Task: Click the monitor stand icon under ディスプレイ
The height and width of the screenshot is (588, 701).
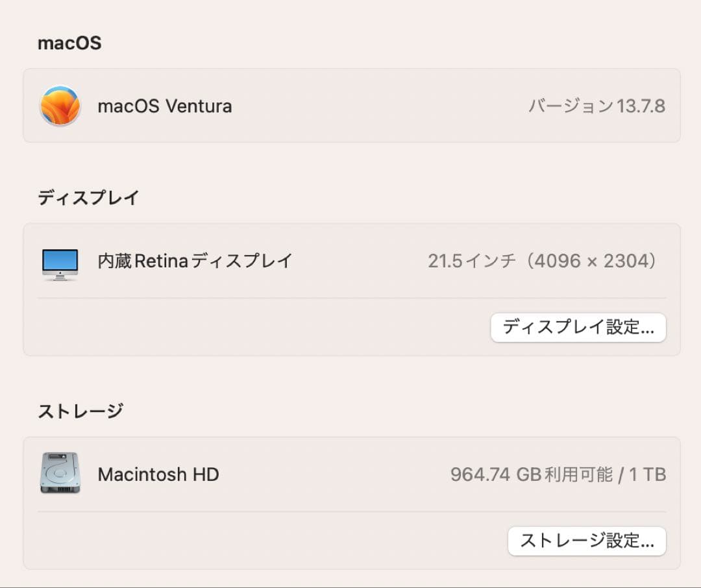Action: pyautogui.click(x=60, y=275)
